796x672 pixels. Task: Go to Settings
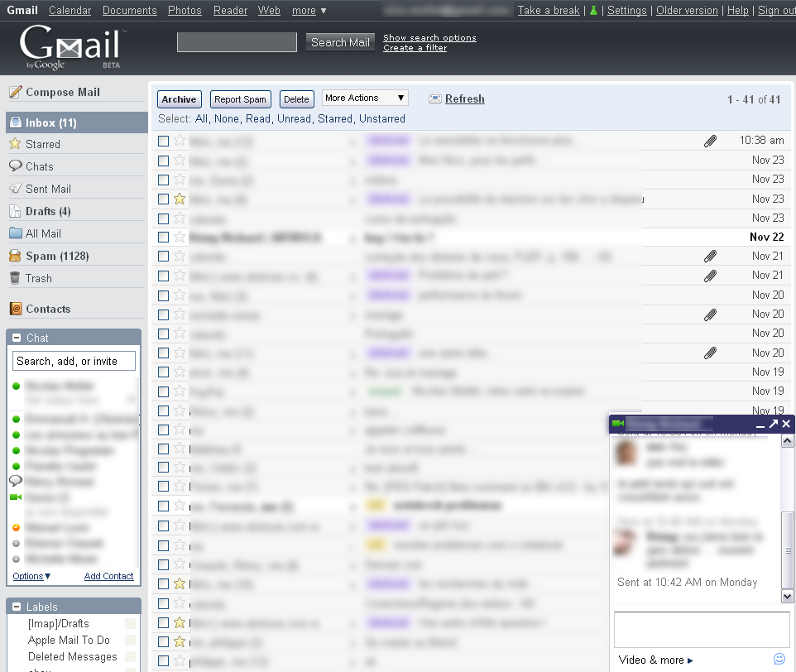tap(627, 10)
